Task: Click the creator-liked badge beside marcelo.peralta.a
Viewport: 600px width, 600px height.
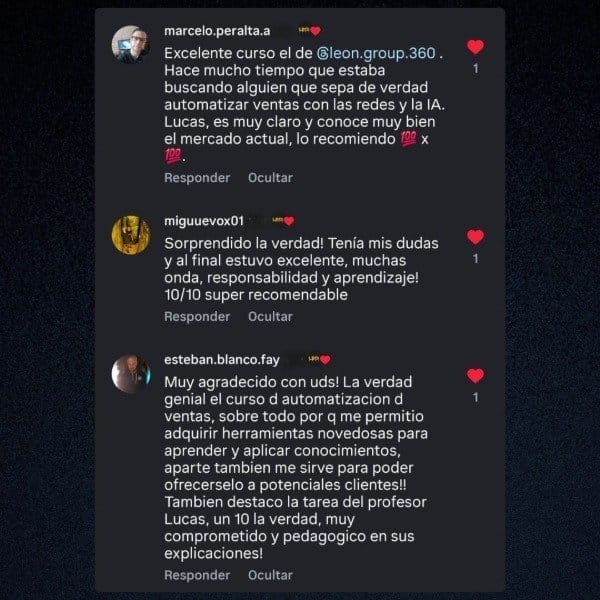Action: point(310,31)
